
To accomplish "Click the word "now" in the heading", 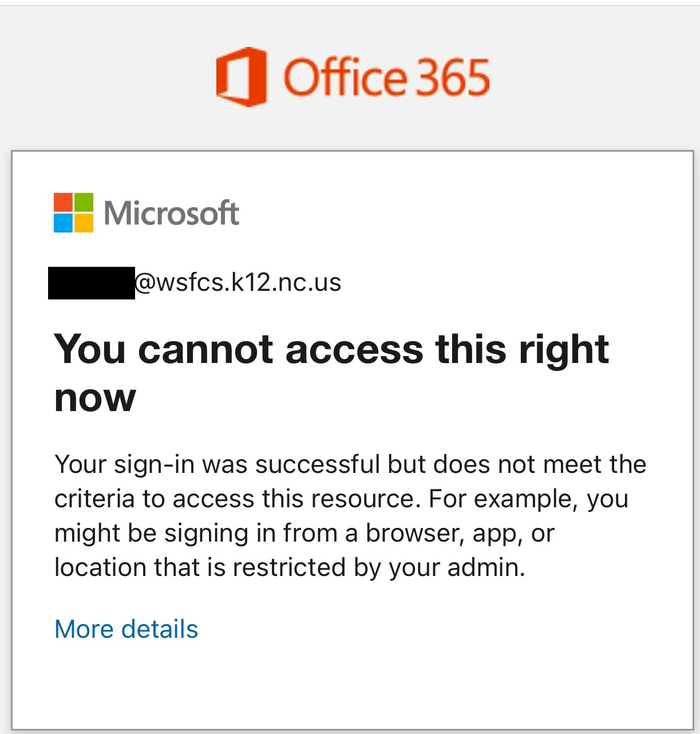I will pos(95,397).
